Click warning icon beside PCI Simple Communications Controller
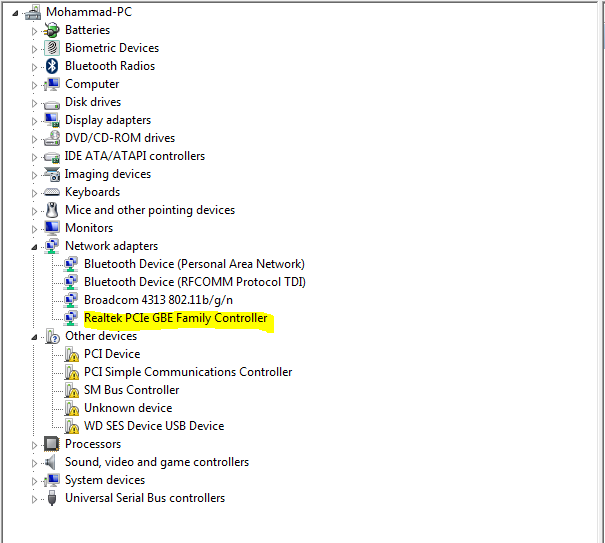Screen dimensions: 605x543 coord(71,372)
